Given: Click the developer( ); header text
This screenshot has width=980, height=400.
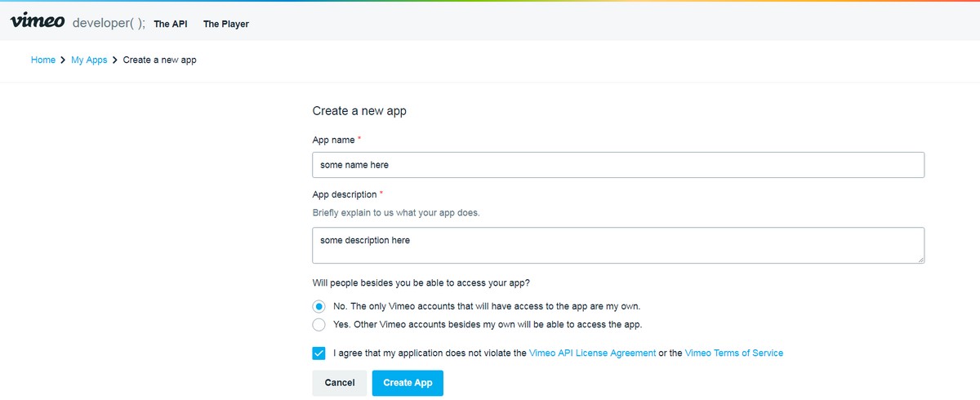Looking at the screenshot, I should 109,24.
